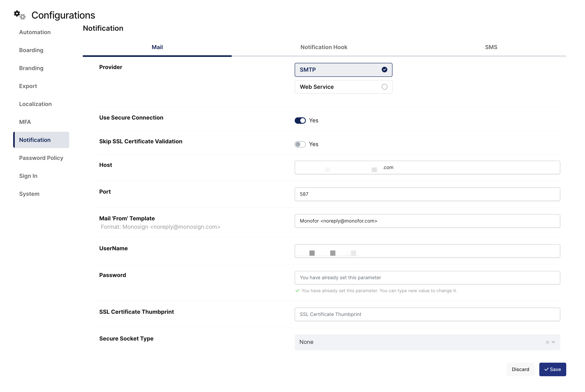Screen dimensions: 585x392
Task: Clear the Secure Socket Type selection
Action: click(547, 342)
